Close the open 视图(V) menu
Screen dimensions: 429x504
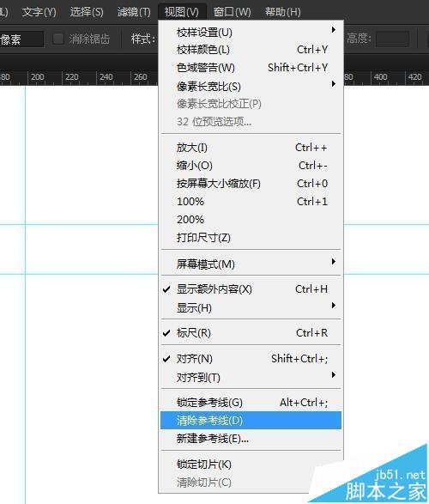click(x=182, y=12)
